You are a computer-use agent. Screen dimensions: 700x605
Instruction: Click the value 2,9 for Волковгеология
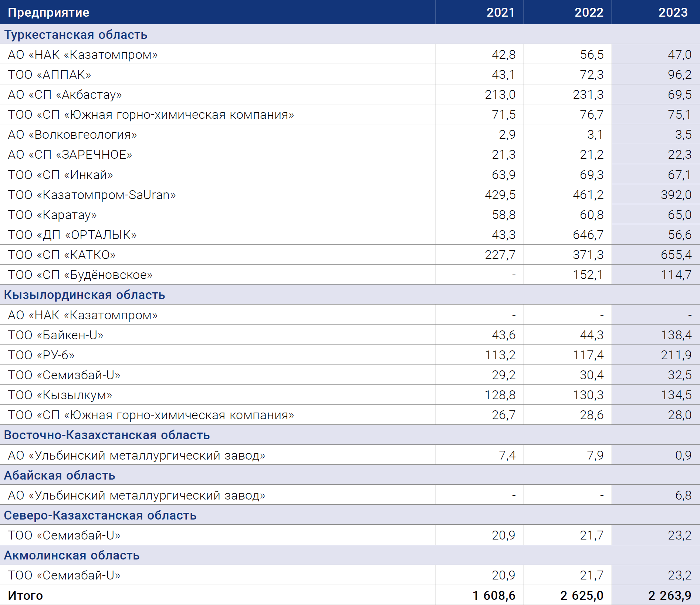507,134
